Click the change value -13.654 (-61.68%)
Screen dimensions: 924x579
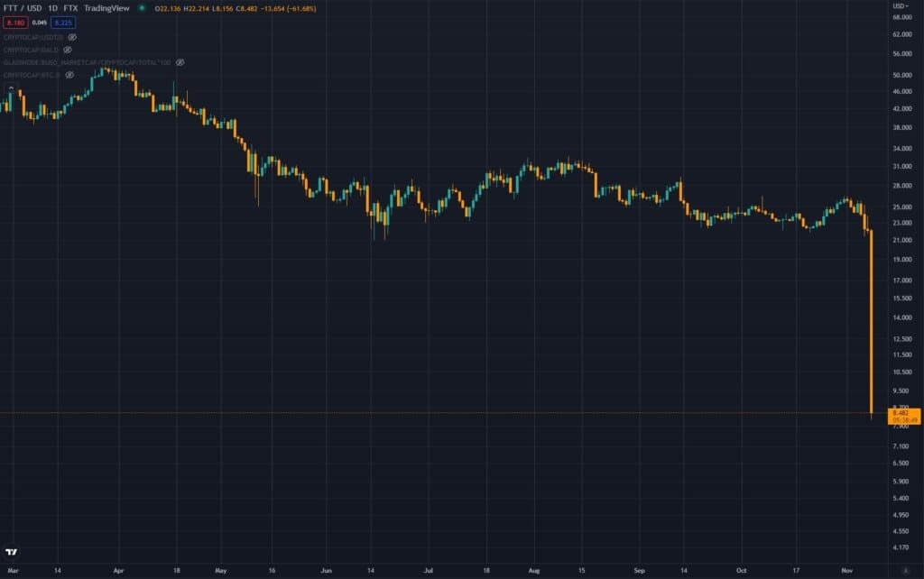coord(288,9)
